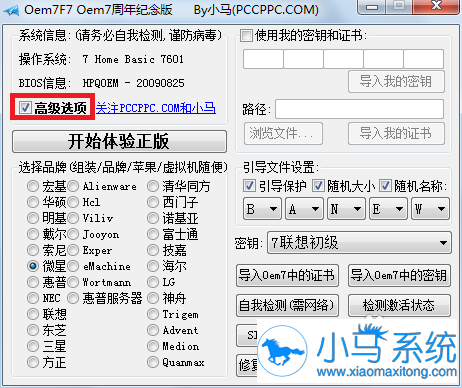
Task: Select the 索尼 brand radio button
Action: point(33,250)
